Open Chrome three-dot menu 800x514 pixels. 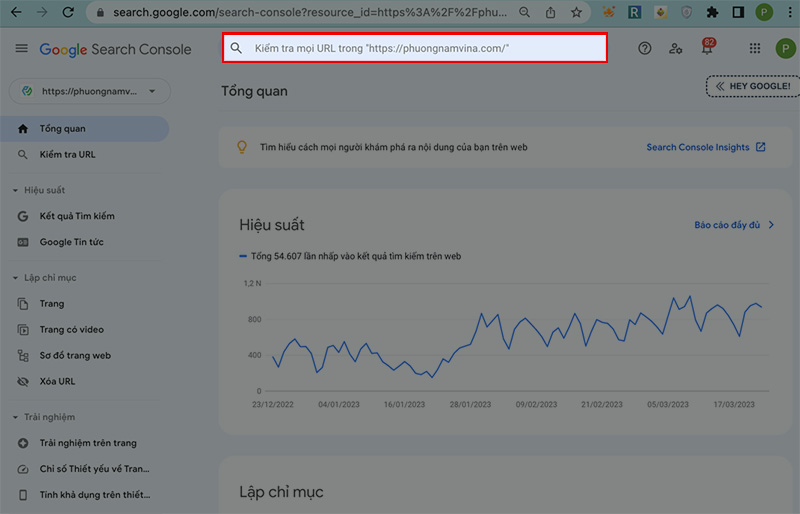[x=789, y=12]
